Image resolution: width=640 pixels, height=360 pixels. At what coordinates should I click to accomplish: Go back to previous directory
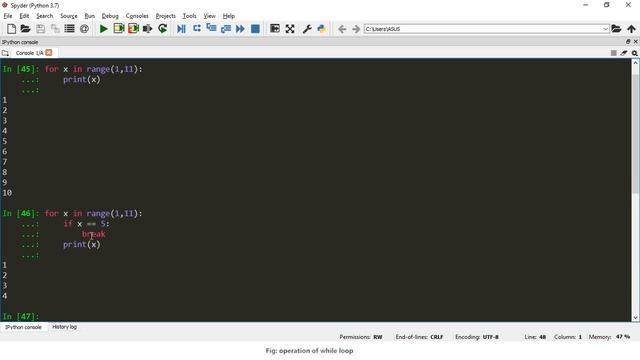click(x=342, y=29)
